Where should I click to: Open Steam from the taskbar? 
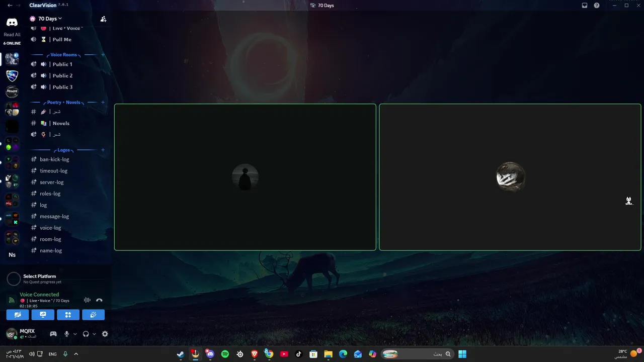[x=181, y=354]
